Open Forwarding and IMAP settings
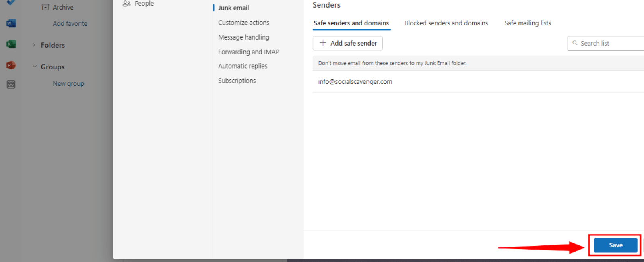 point(248,52)
